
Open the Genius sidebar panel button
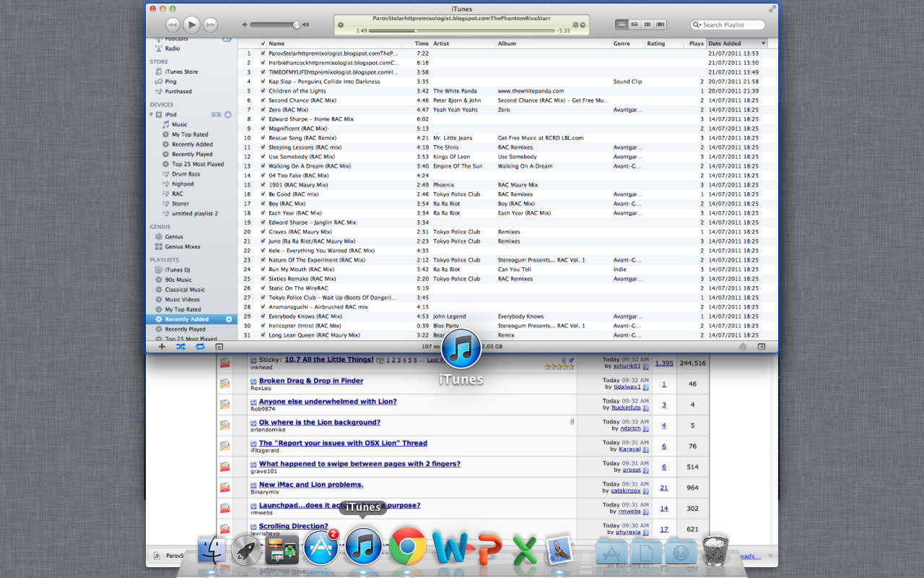[x=742, y=346]
